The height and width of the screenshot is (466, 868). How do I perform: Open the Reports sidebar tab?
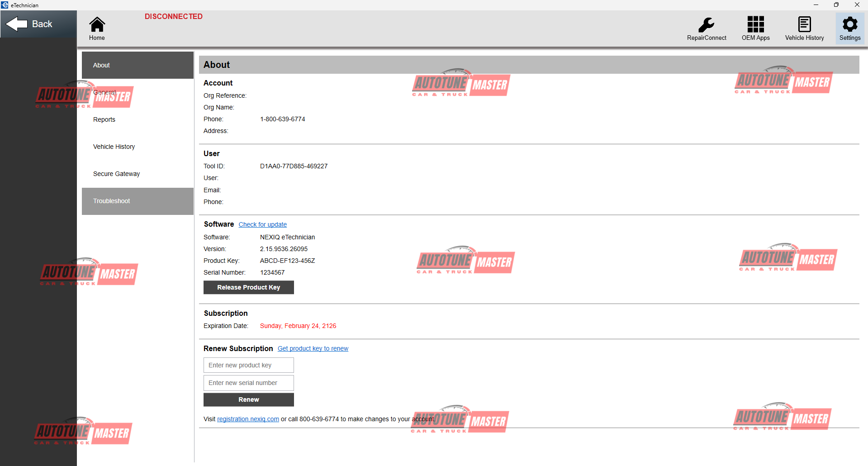138,119
